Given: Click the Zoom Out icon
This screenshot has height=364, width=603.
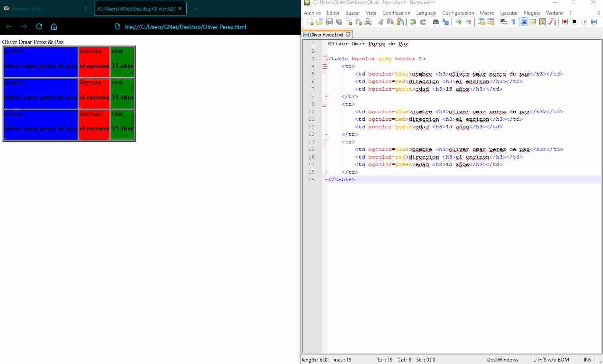Looking at the screenshot, I should click(468, 22).
